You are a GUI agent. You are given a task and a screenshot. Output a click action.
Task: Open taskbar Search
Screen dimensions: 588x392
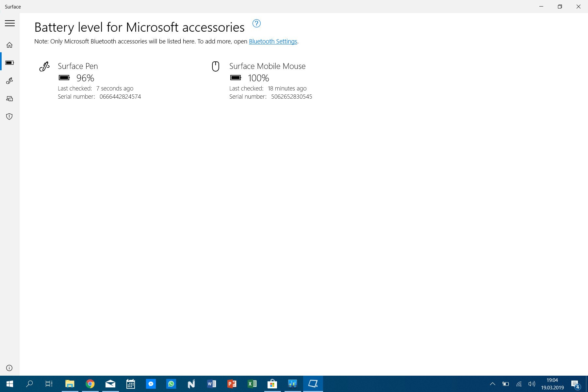click(x=29, y=384)
